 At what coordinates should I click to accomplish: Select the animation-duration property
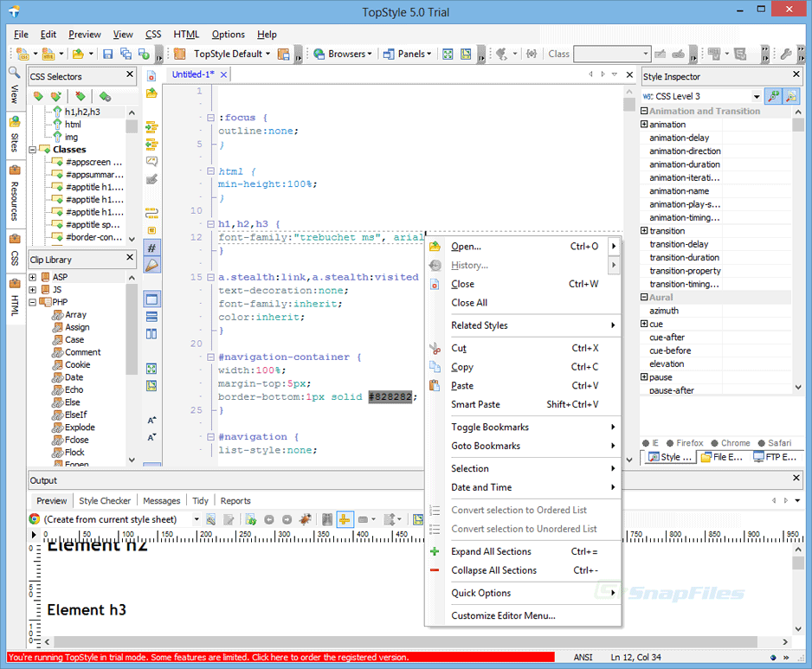685,164
